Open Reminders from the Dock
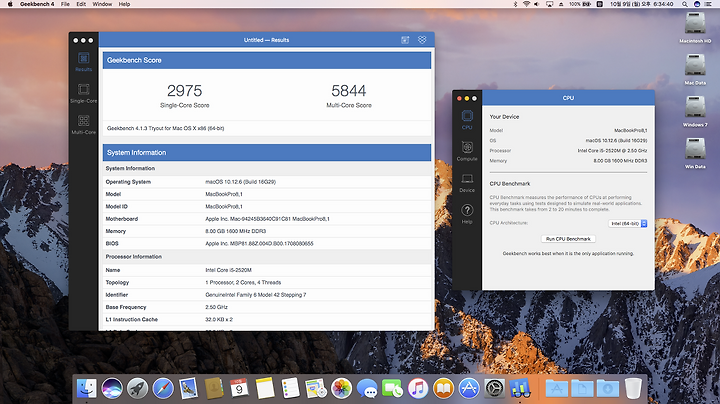Screen dimensions: 720x404 point(290,388)
